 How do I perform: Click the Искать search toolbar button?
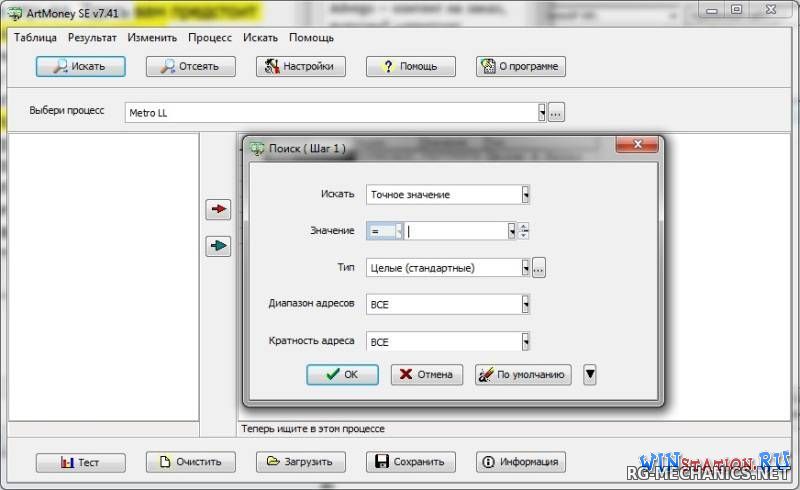tap(81, 67)
